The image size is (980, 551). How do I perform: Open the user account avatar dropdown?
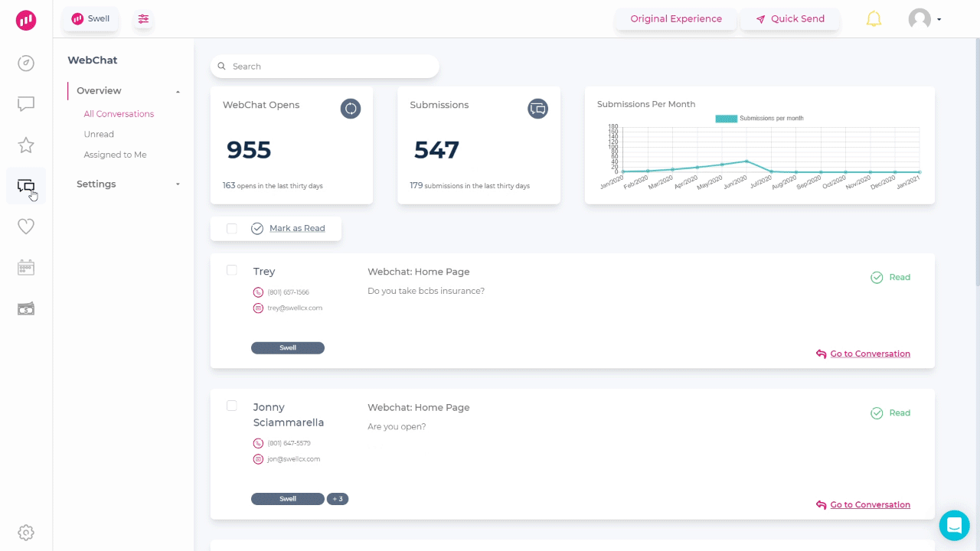click(924, 19)
